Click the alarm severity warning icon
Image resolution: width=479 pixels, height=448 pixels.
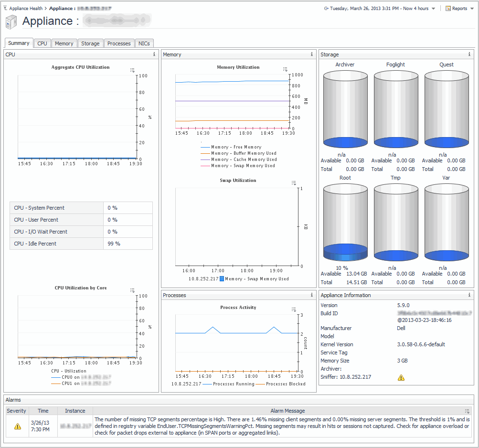click(x=18, y=427)
